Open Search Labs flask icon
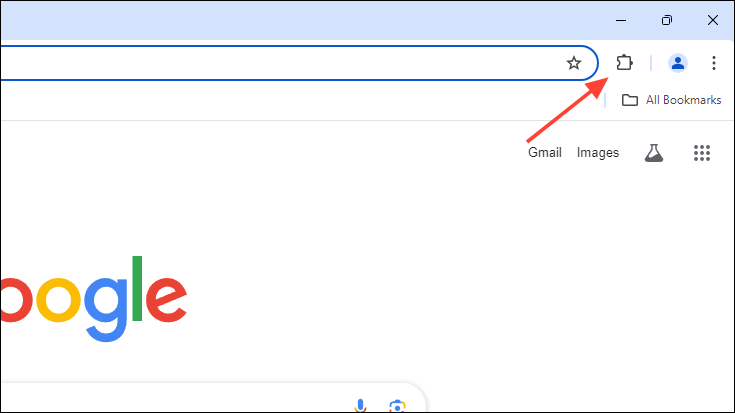 (654, 153)
